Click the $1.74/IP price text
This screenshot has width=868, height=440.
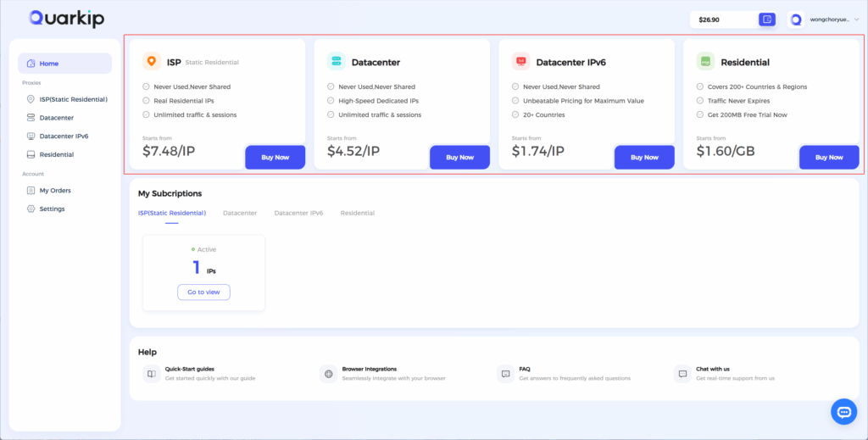point(537,151)
